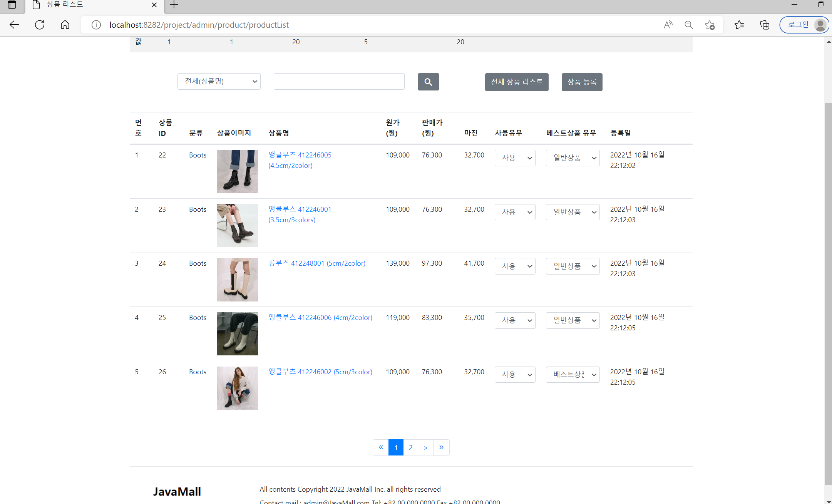The image size is (832, 504).
Task: Click the 상품 등록 button
Action: click(582, 82)
